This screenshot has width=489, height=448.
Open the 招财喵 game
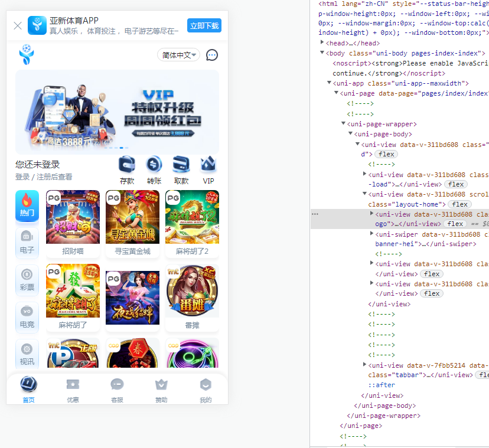coord(73,224)
